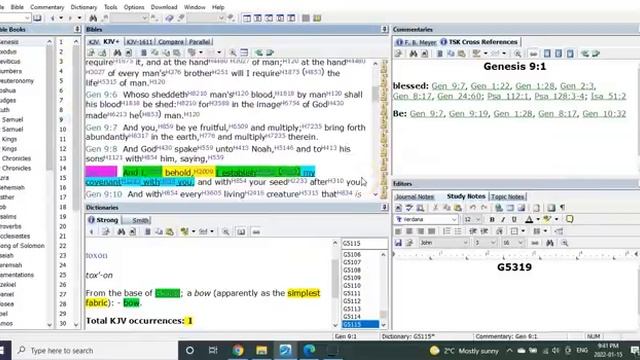Open highlighter dropdown in Dictionaries toolbar
Image resolution: width=640 pixels, height=360 pixels.
tap(193, 232)
